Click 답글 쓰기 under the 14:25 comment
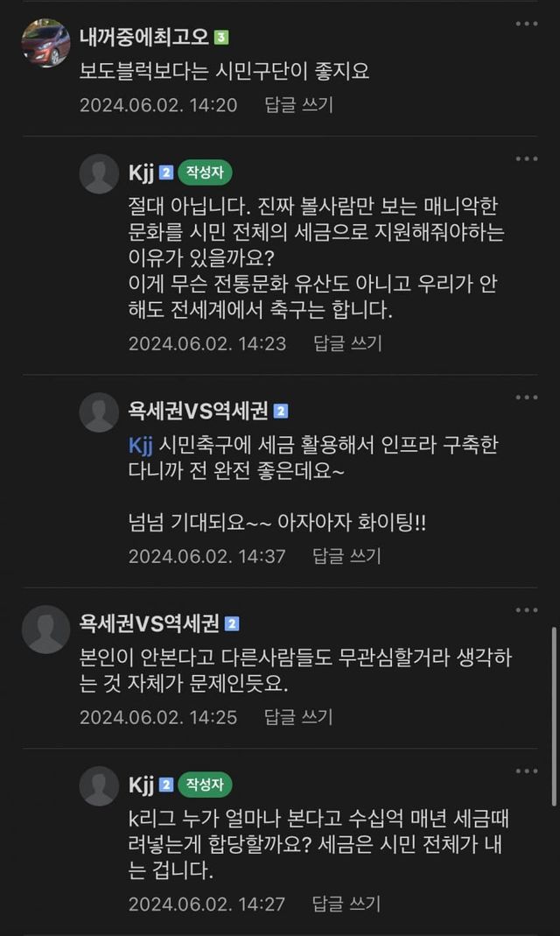This screenshot has height=936, width=560. (298, 717)
